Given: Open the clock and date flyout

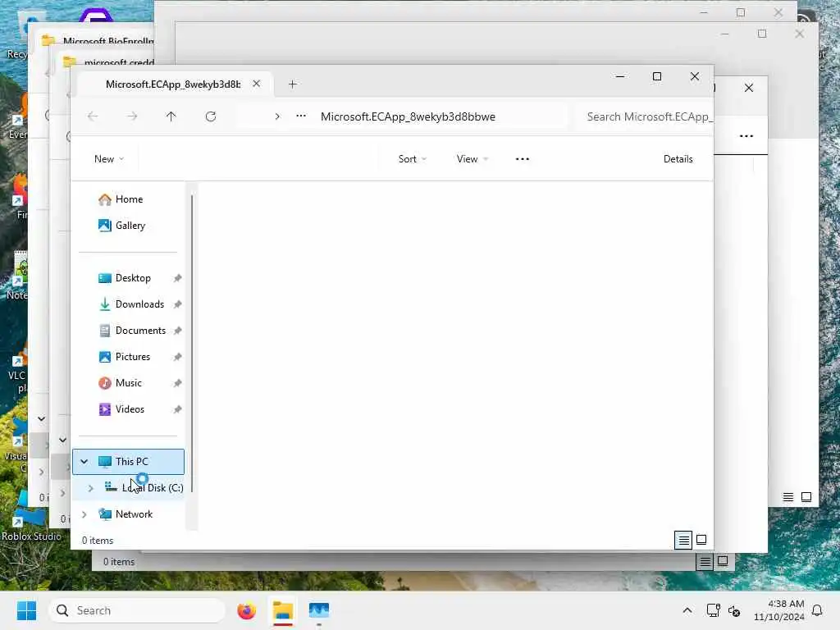Looking at the screenshot, I should coord(779,610).
